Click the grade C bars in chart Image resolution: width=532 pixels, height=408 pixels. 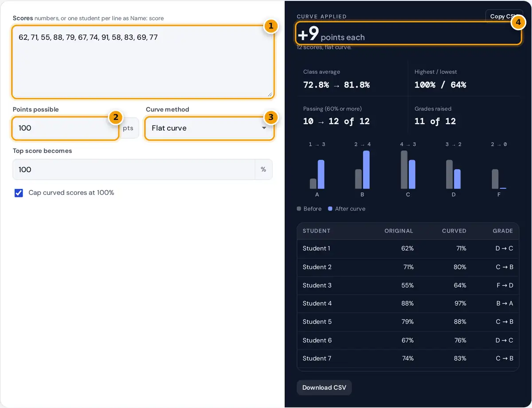(x=408, y=170)
